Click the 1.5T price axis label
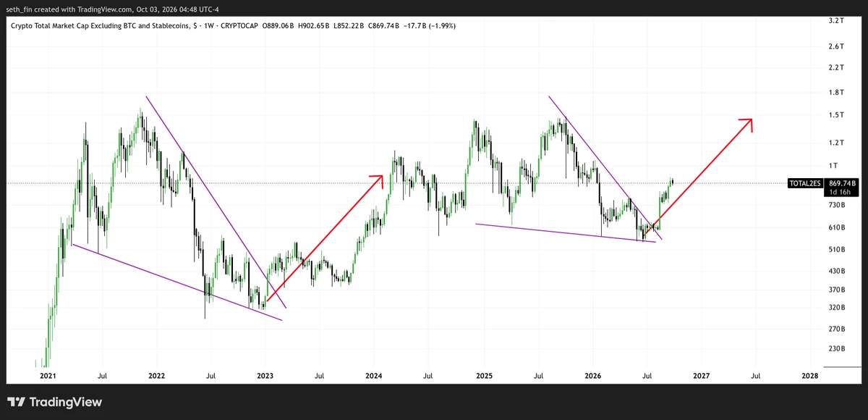The image size is (868, 420). (836, 115)
